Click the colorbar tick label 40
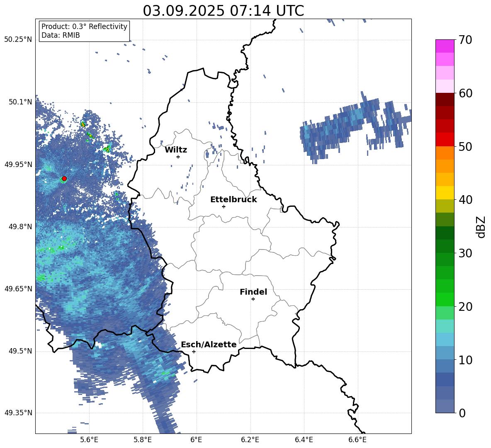This screenshot has width=491, height=448. pos(465,200)
